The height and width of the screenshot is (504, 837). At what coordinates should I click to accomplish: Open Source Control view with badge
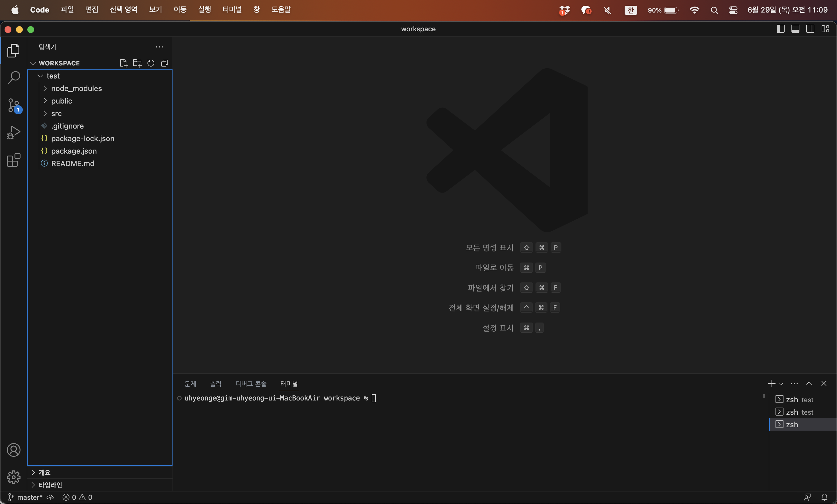pos(14,106)
